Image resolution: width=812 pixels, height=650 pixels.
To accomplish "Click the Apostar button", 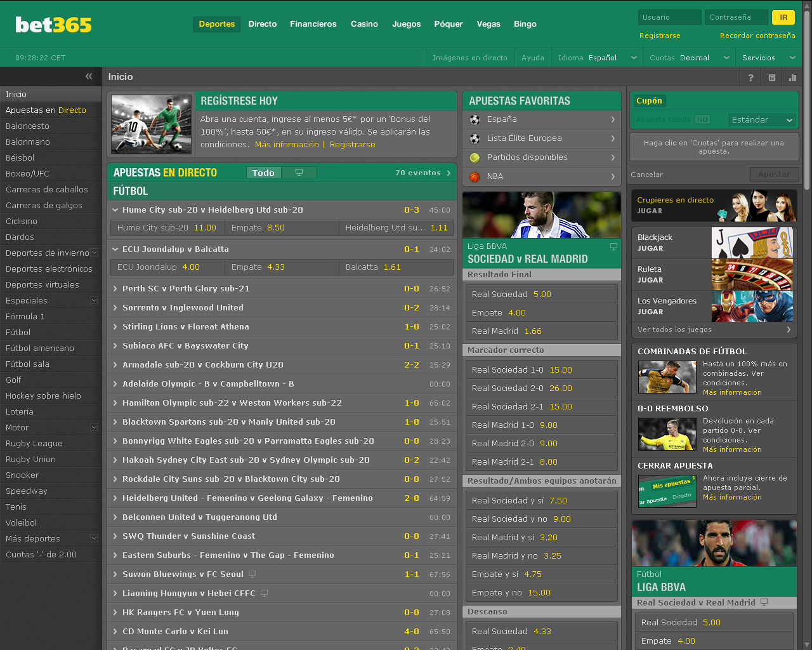I will [774, 175].
